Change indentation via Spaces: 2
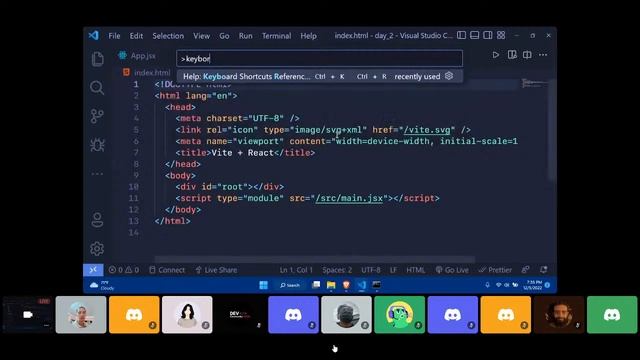Viewport: 640px width, 360px height. 337,270
